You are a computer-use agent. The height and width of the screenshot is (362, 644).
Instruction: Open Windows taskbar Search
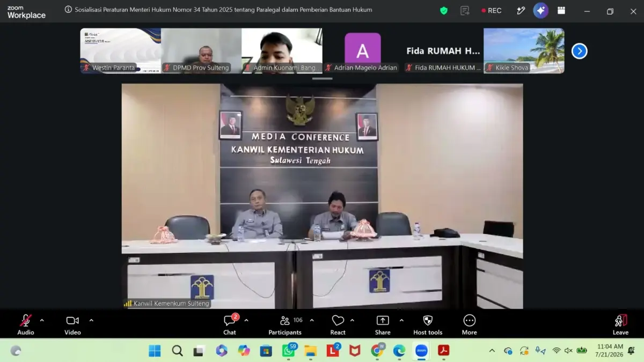tap(177, 351)
